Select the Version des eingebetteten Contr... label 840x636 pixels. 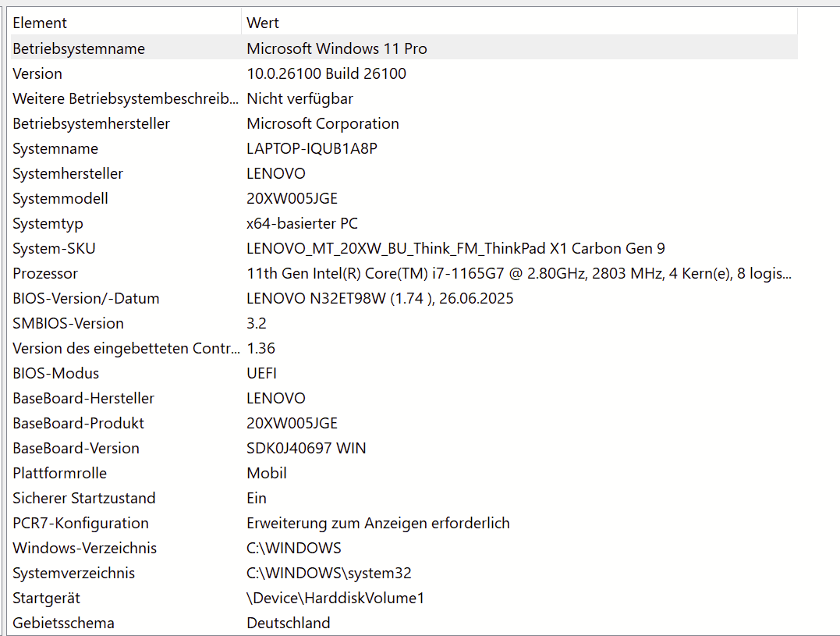tap(126, 349)
